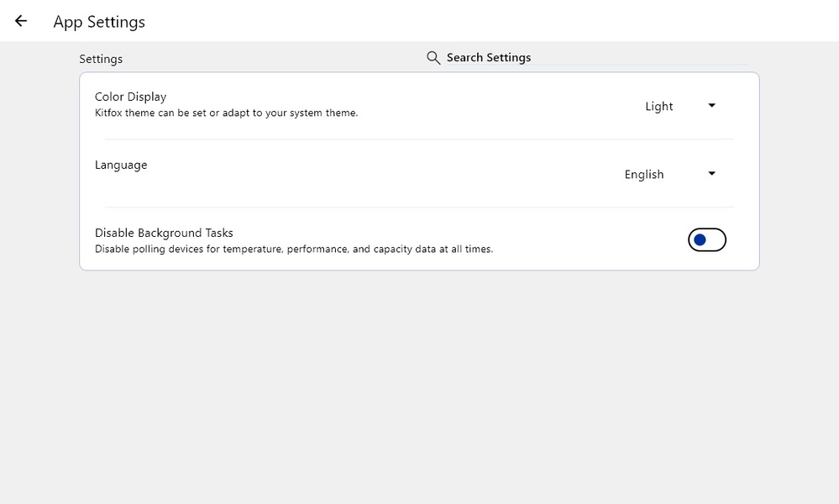Click the blue knob inside the switch
This screenshot has height=504, width=839.
(x=700, y=240)
